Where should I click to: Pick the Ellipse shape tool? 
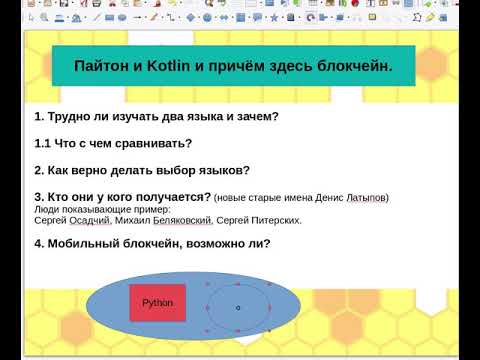coord(122,18)
